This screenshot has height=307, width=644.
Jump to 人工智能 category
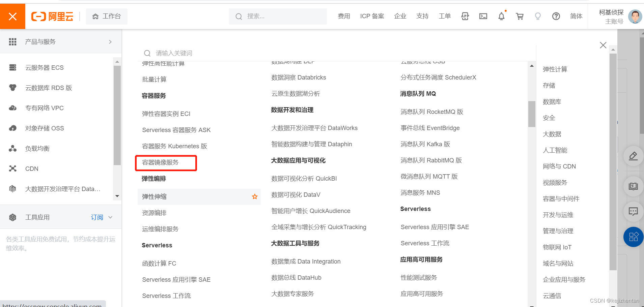(555, 150)
